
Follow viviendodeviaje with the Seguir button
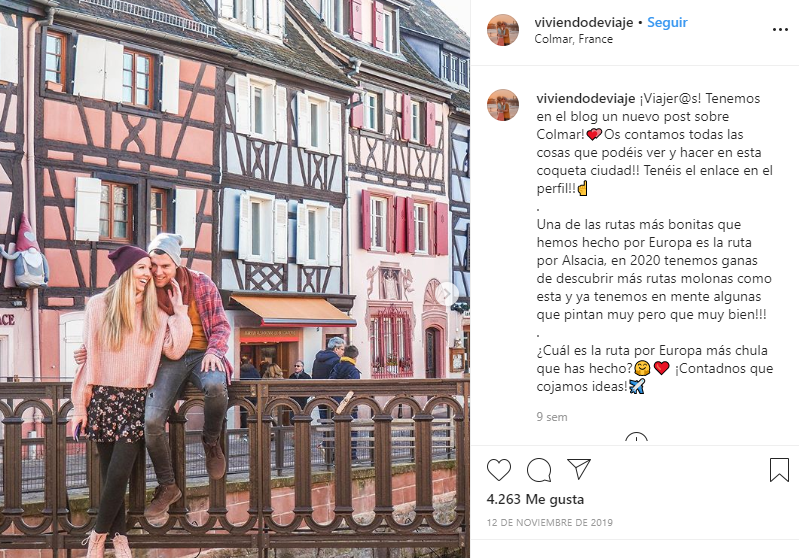pos(667,22)
